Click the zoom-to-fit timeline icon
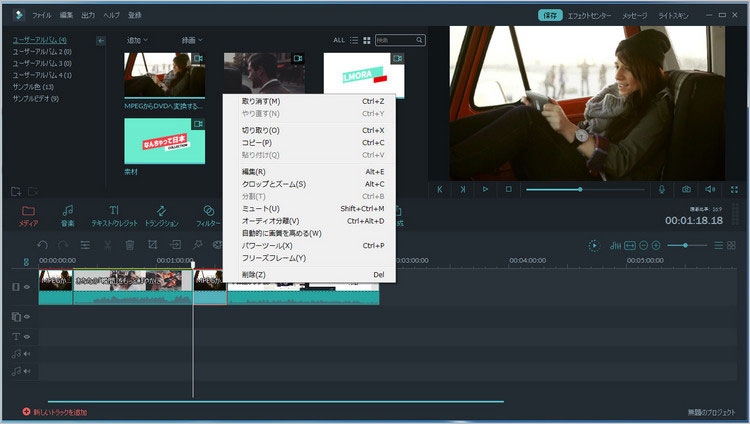The height and width of the screenshot is (424, 750). click(630, 245)
